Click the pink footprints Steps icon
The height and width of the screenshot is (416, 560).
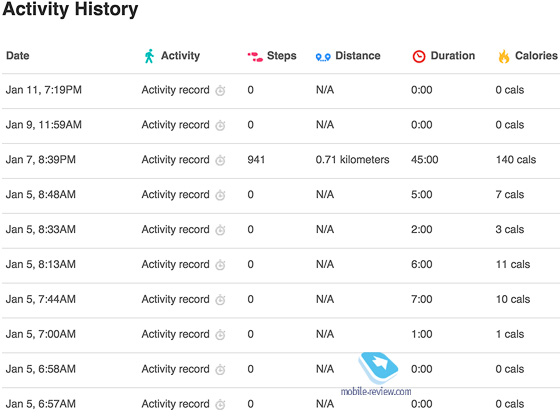255,56
